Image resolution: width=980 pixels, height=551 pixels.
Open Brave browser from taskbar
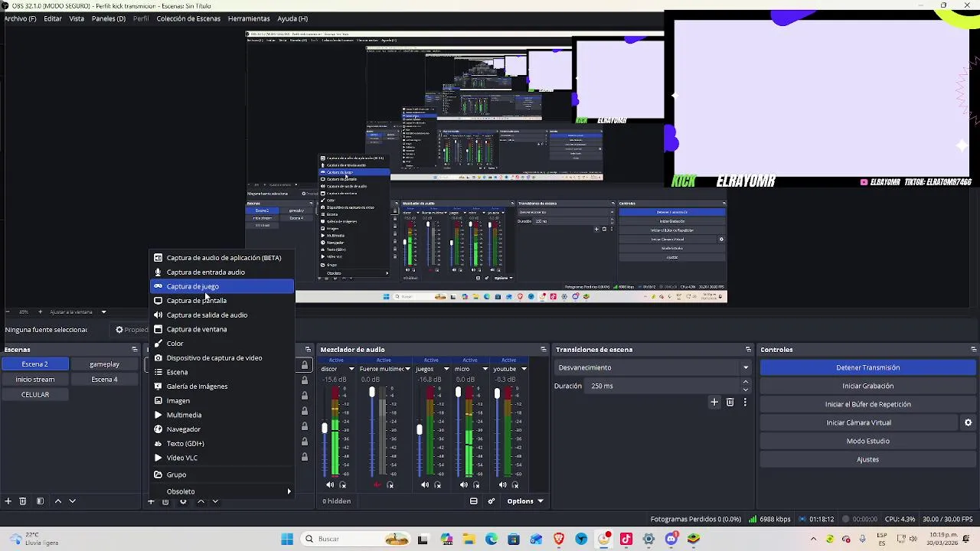pos(558,539)
